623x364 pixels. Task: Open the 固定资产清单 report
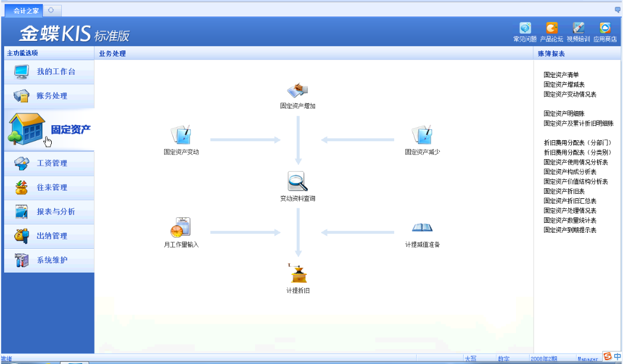click(561, 75)
